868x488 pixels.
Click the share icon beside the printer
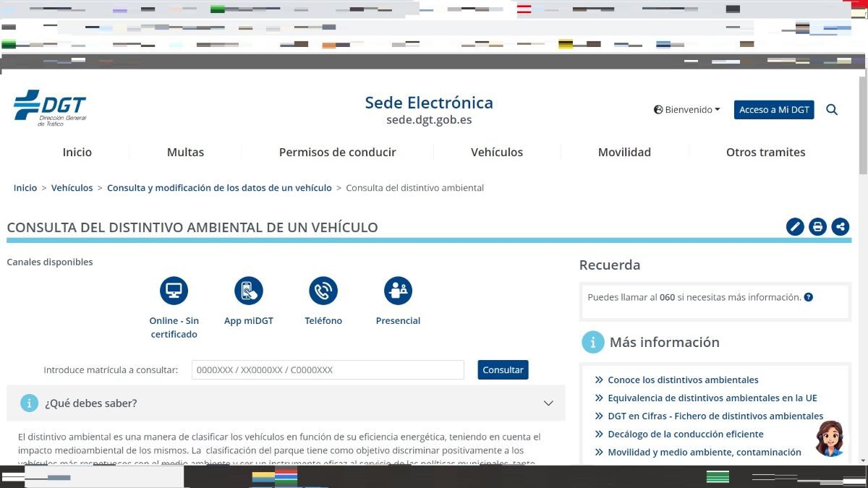click(840, 226)
